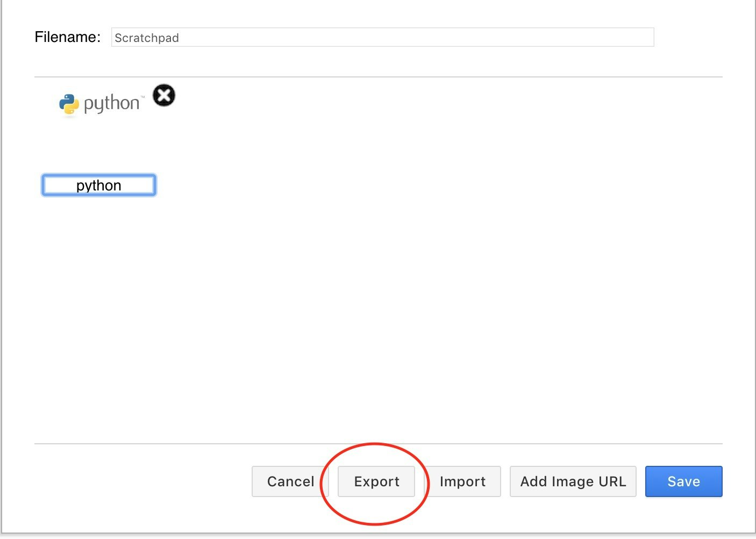Screen dimensions: 756x539
Task: Remove the python image with X icon
Action: click(x=164, y=96)
